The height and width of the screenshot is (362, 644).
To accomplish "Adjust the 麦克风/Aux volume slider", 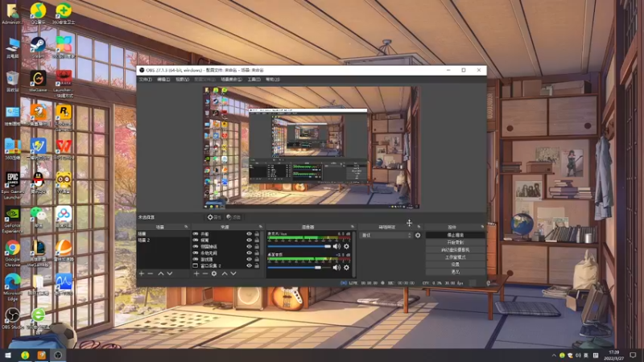I will 299,246.
